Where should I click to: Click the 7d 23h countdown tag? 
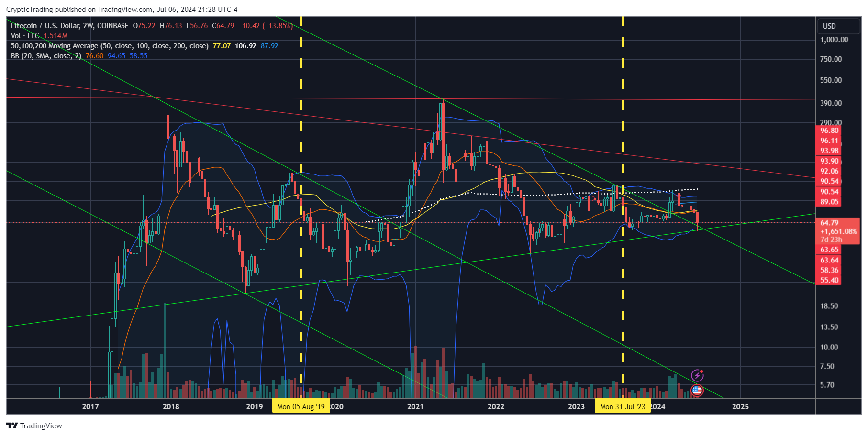pyautogui.click(x=831, y=240)
